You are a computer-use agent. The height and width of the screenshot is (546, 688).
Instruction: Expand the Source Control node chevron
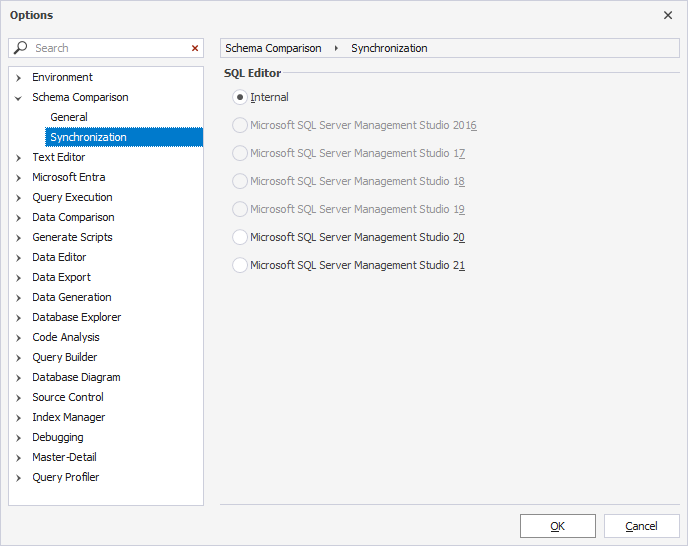point(18,398)
